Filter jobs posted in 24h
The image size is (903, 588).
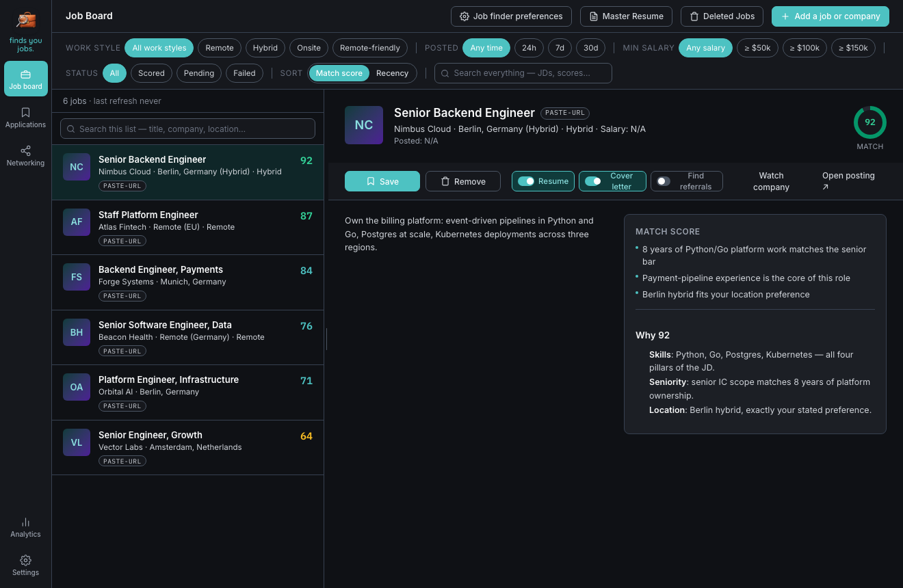tap(529, 48)
